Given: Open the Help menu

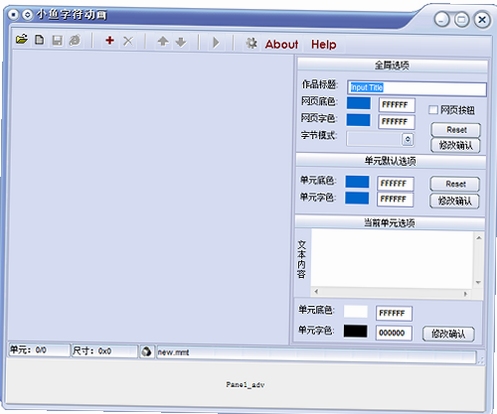Looking at the screenshot, I should [x=324, y=44].
